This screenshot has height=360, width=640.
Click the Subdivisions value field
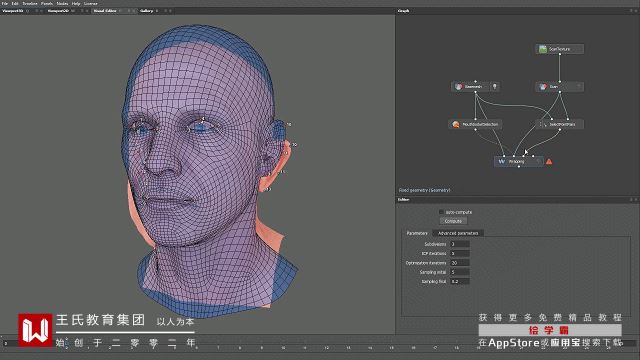pyautogui.click(x=460, y=244)
